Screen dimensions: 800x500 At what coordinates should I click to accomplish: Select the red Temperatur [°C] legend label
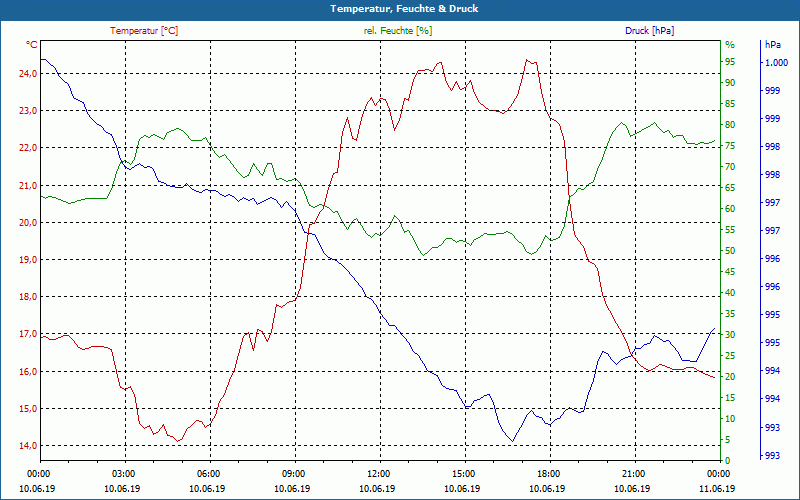(x=144, y=31)
